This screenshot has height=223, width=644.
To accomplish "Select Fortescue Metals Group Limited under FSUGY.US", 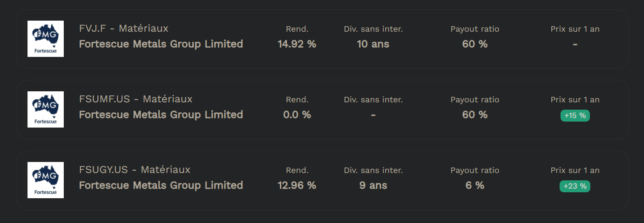I will [161, 185].
